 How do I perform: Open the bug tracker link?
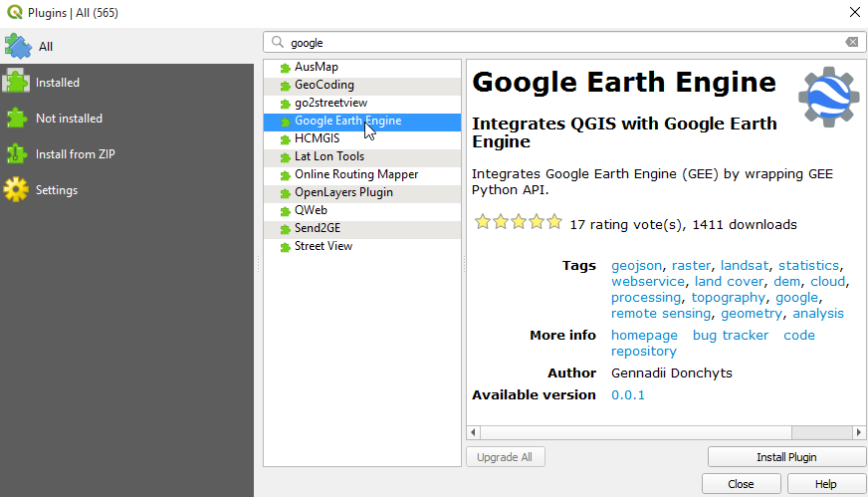tap(731, 336)
